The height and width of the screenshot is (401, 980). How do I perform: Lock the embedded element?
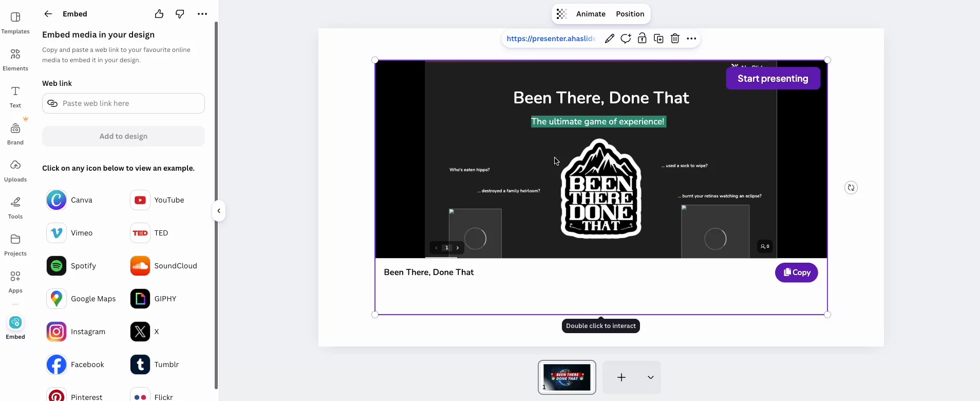point(642,39)
